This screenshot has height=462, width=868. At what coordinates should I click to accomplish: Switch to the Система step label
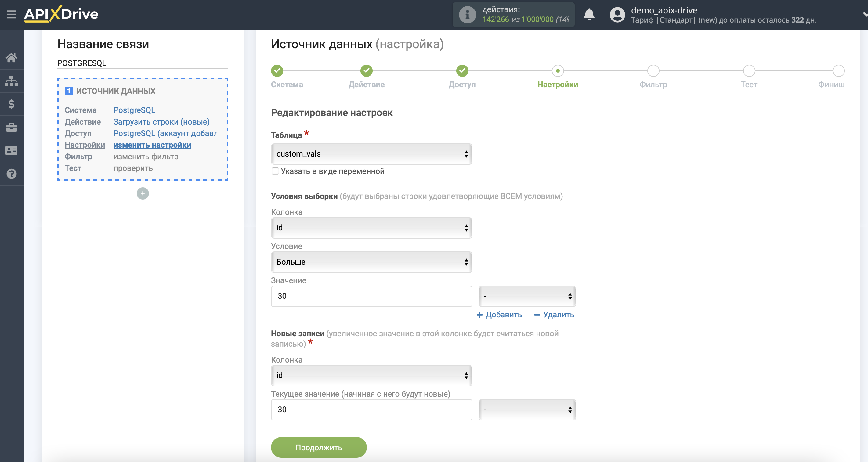point(287,85)
